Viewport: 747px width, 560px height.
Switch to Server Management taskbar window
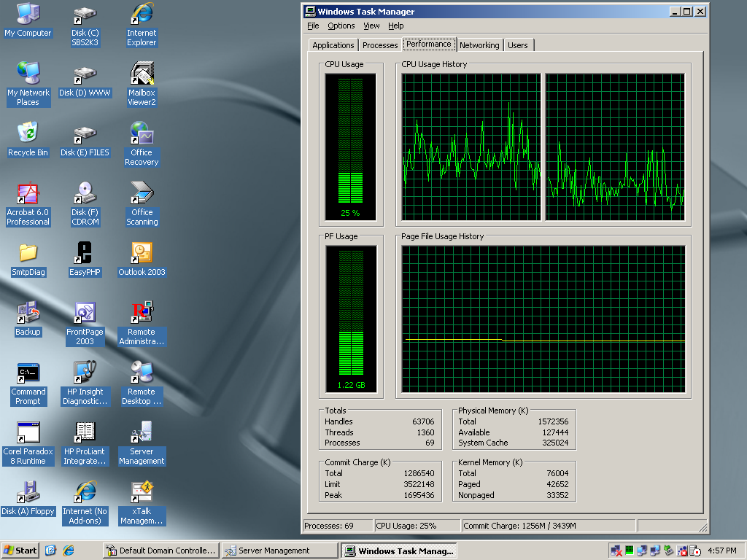(x=280, y=551)
